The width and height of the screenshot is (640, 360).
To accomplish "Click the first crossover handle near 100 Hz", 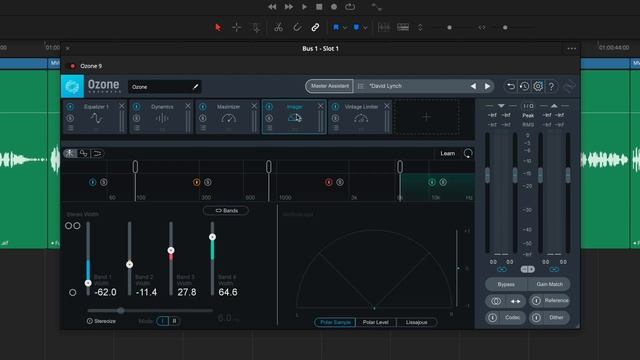I will [x=135, y=167].
